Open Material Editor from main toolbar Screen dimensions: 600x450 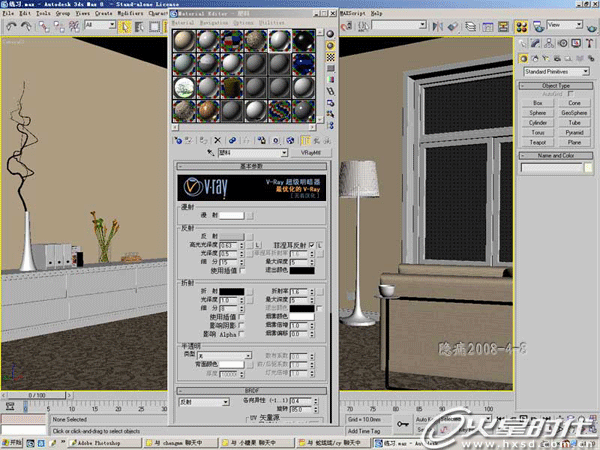[521, 26]
